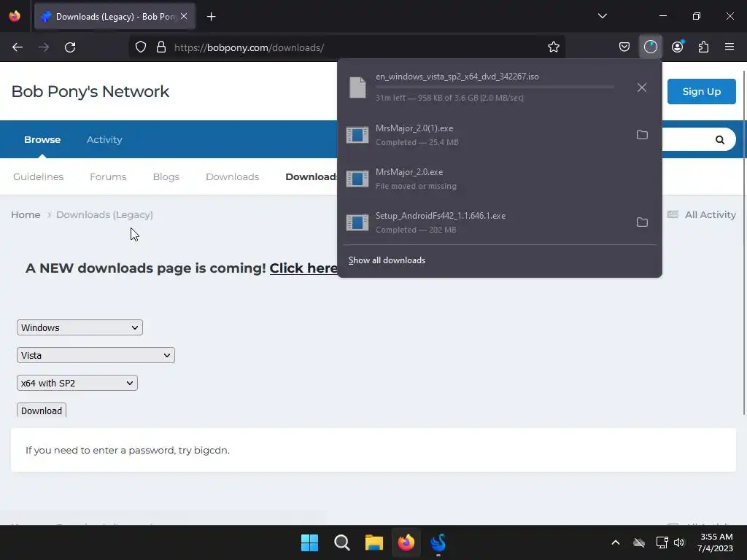The image size is (747, 560).
Task: Go back with the browser back arrow
Action: 18,47
